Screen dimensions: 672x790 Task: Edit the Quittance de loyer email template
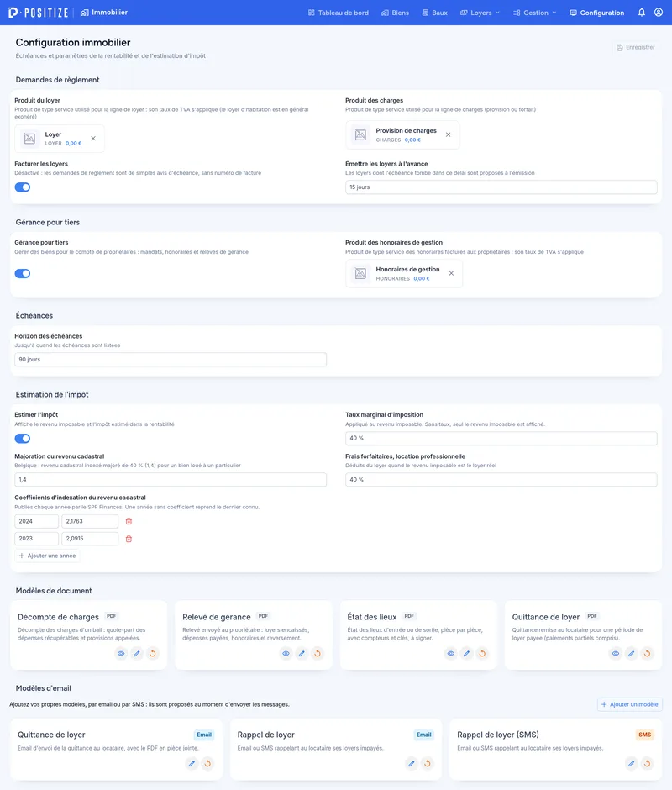coord(192,764)
